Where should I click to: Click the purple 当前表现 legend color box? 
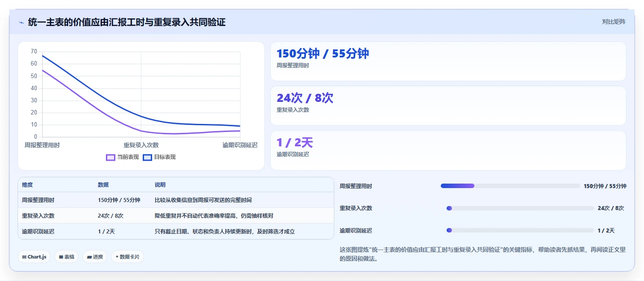110,157
